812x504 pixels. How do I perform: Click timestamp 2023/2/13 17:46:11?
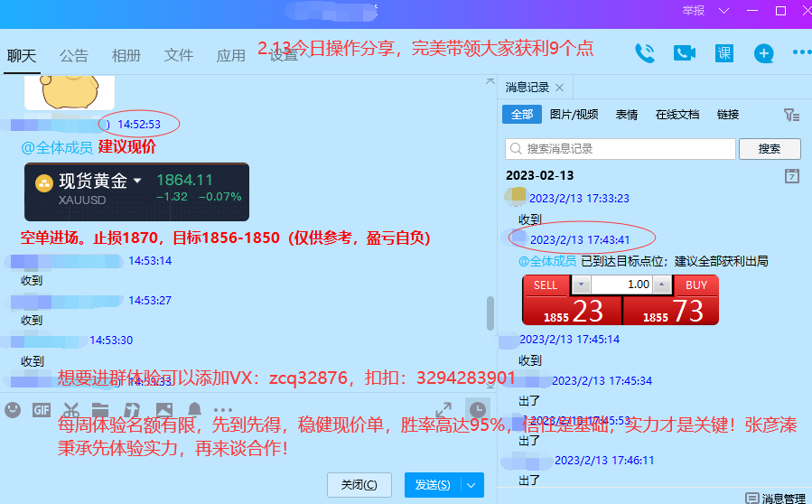(x=604, y=461)
